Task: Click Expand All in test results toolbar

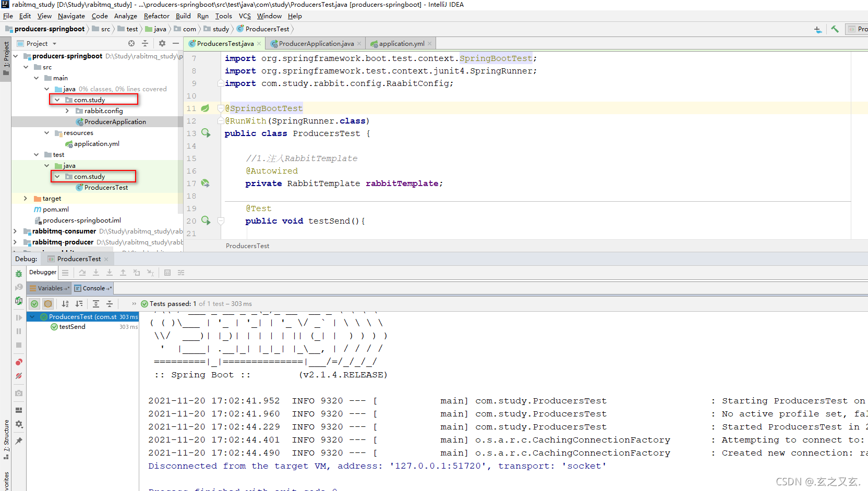Action: (96, 304)
